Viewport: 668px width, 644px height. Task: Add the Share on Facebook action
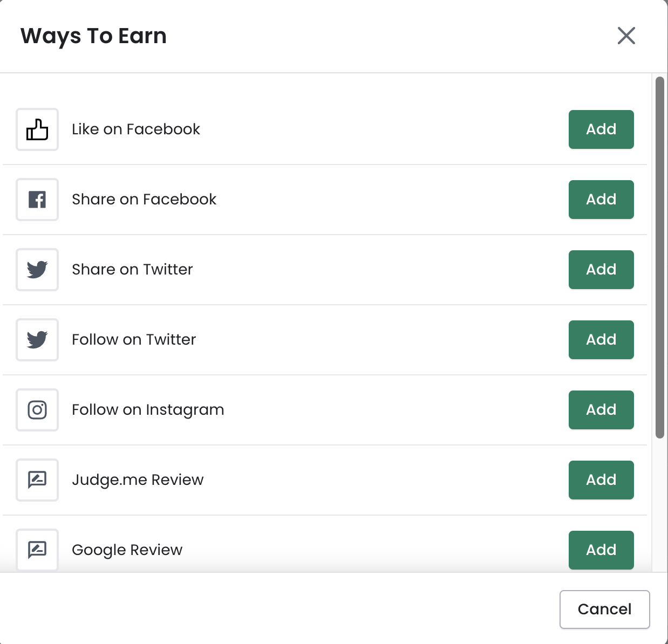[x=601, y=200]
